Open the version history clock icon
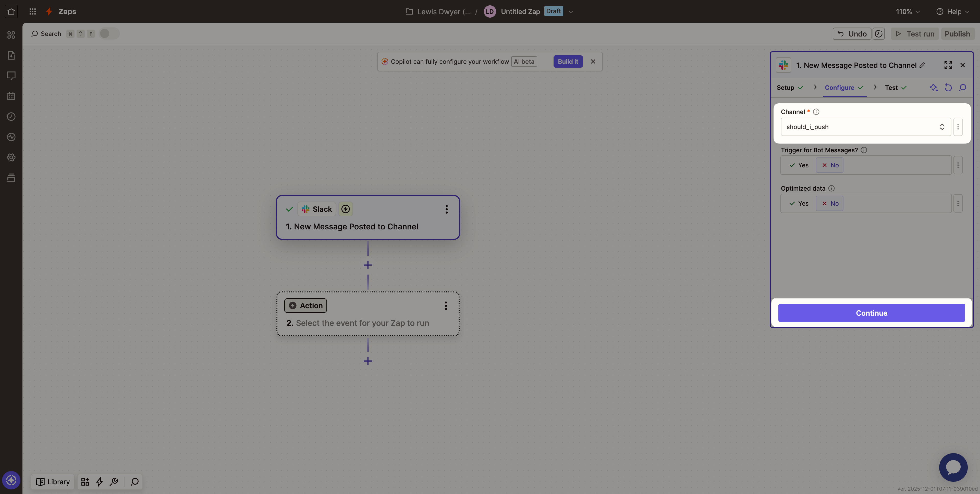 point(878,33)
